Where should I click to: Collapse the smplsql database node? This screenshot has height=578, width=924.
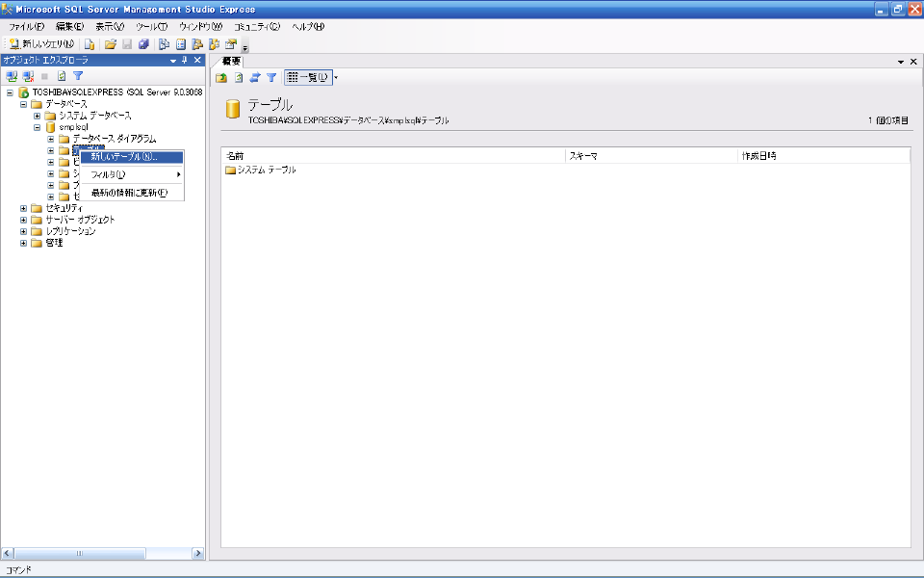point(37,127)
